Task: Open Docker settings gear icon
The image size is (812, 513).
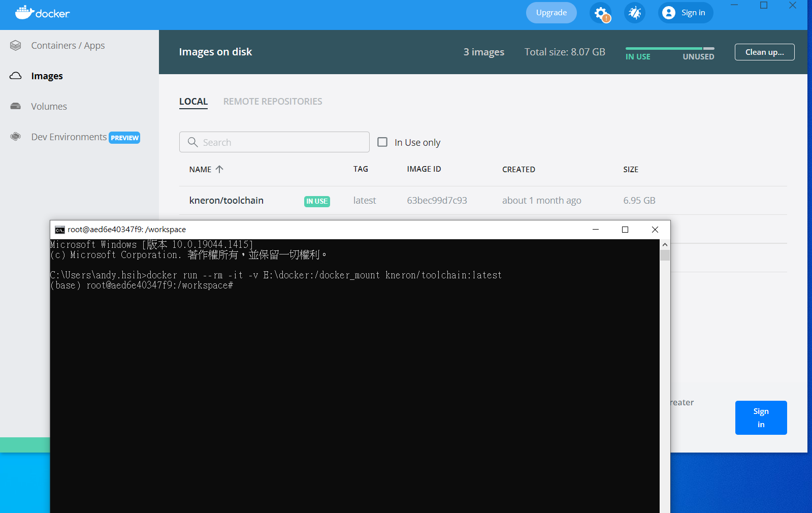Action: coord(600,13)
